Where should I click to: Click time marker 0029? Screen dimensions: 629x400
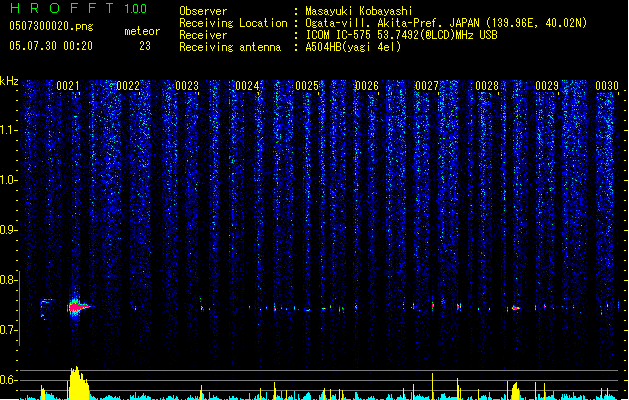click(547, 86)
